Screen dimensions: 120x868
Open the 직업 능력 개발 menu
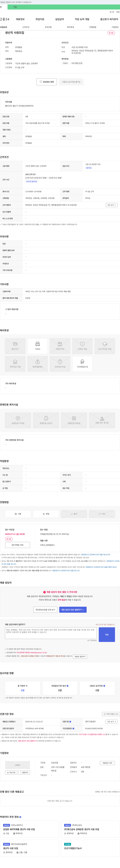[82, 19]
